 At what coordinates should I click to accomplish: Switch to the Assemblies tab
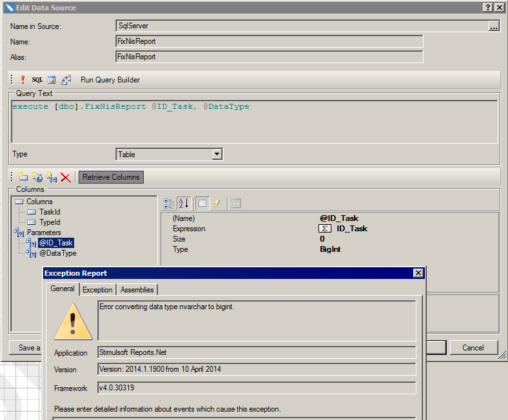pos(137,290)
